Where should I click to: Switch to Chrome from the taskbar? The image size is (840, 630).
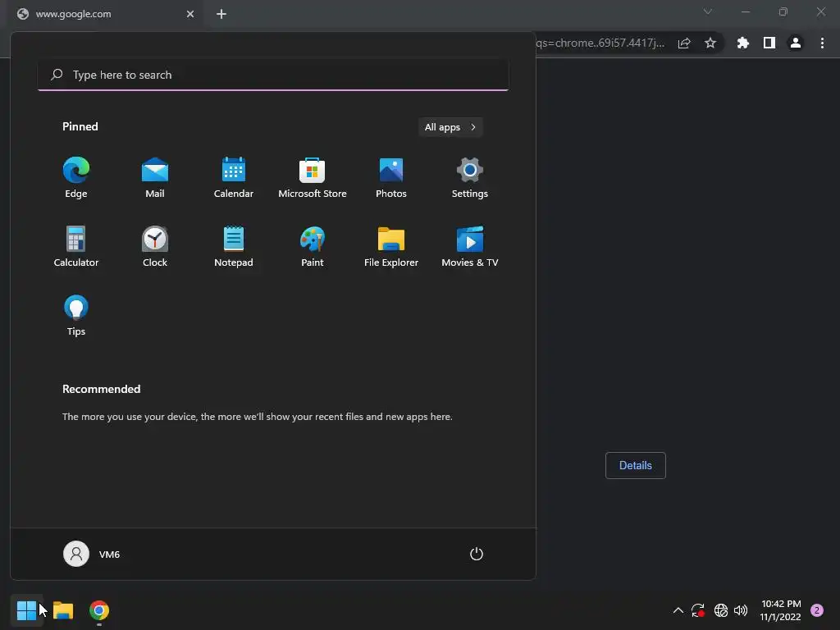pos(99,610)
